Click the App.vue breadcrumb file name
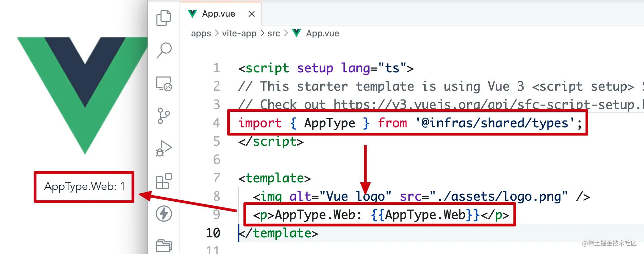The height and width of the screenshot is (254, 644). (322, 33)
